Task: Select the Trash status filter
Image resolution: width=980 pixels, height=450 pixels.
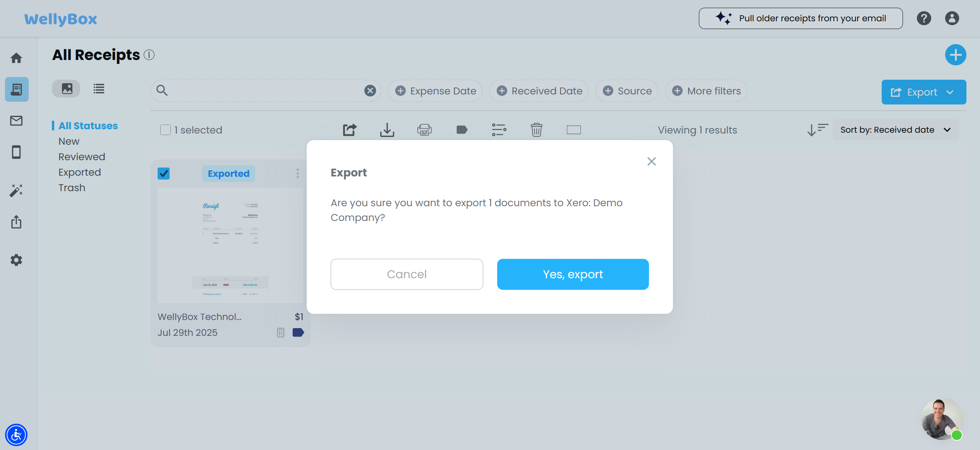Action: pos(72,188)
